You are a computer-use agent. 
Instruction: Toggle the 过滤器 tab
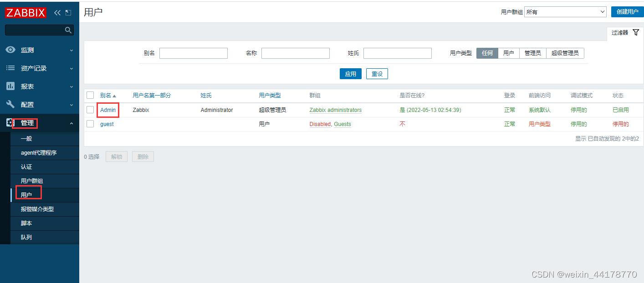(x=625, y=33)
